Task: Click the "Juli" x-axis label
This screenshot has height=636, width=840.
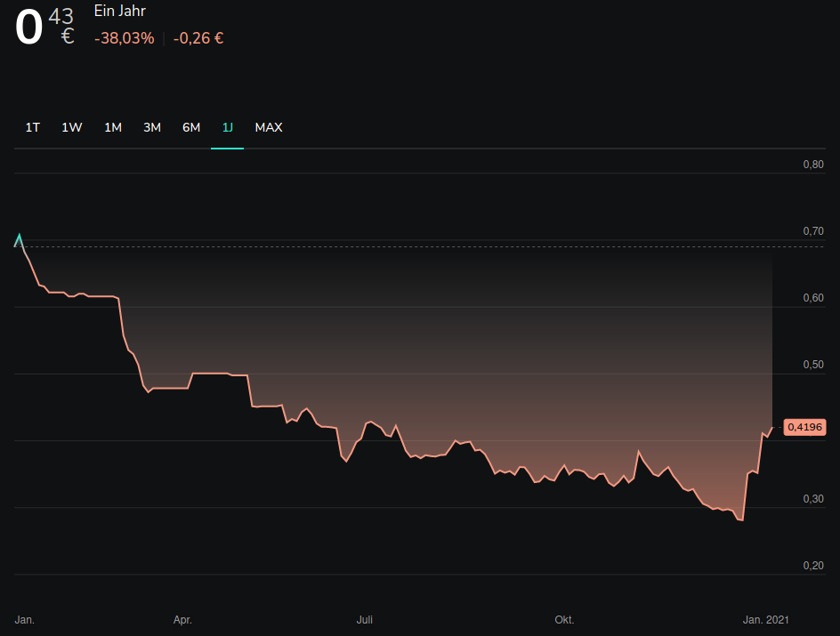Action: pyautogui.click(x=365, y=619)
